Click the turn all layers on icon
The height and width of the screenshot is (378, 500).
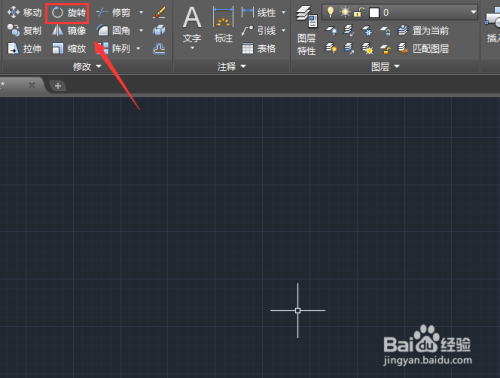331,49
